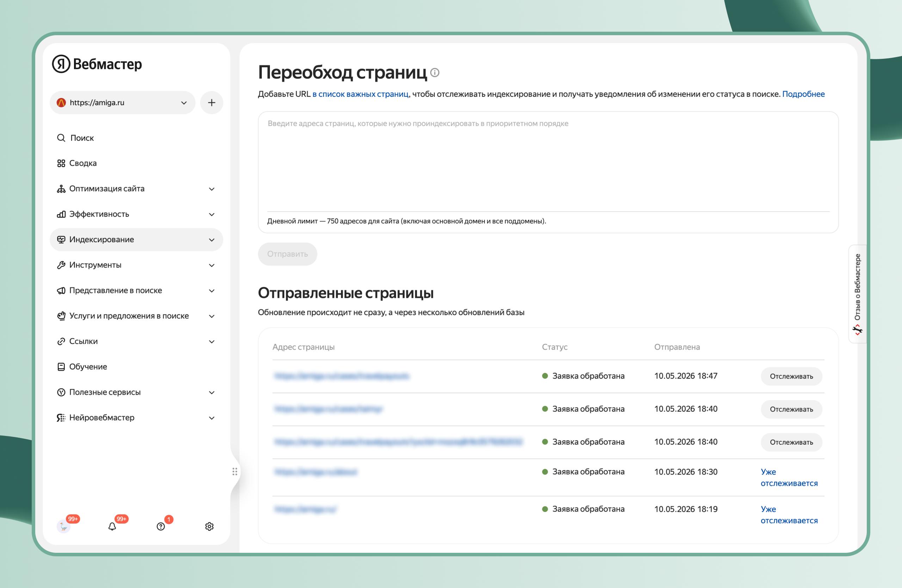This screenshot has height=588, width=902.
Task: Expand the Нейровебмастер chevron
Action: (212, 418)
